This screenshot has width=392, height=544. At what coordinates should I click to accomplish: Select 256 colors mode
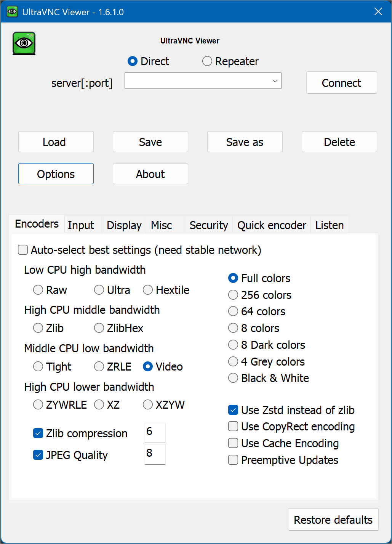coord(233,295)
